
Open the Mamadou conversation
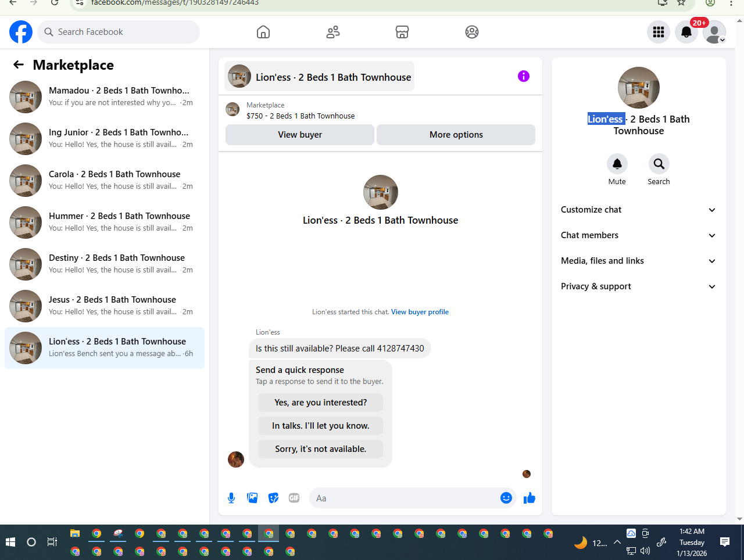pyautogui.click(x=105, y=97)
